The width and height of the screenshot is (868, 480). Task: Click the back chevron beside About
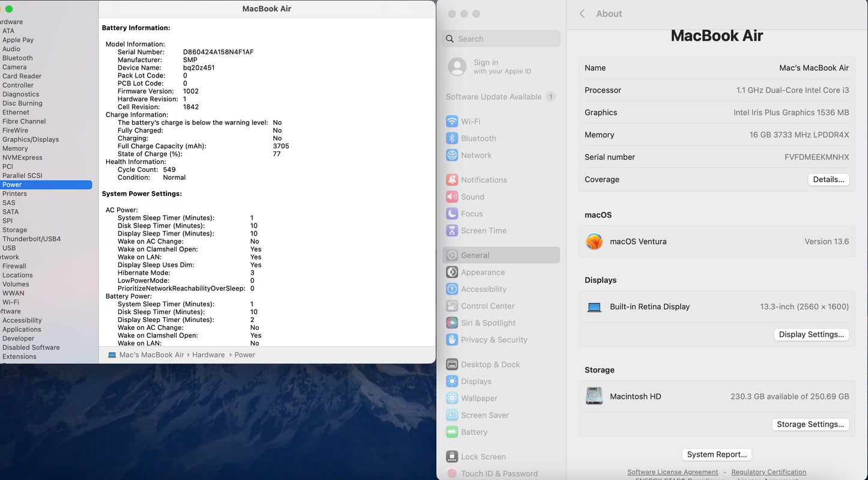(582, 14)
